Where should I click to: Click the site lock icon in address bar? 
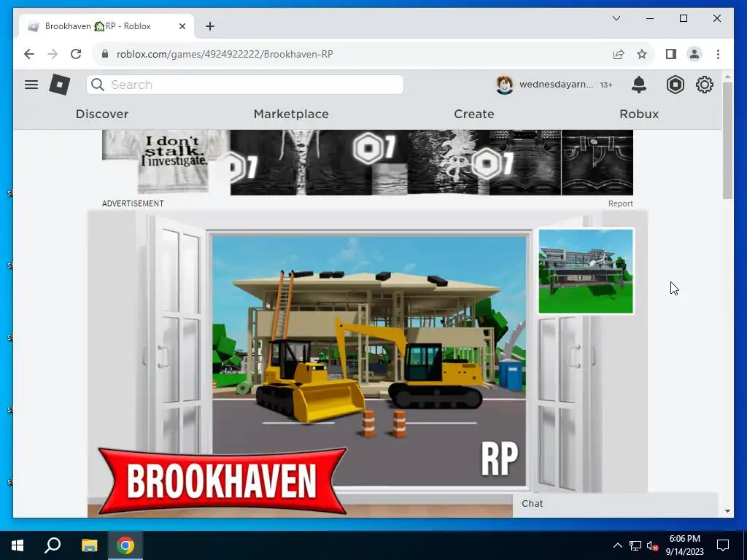[105, 54]
